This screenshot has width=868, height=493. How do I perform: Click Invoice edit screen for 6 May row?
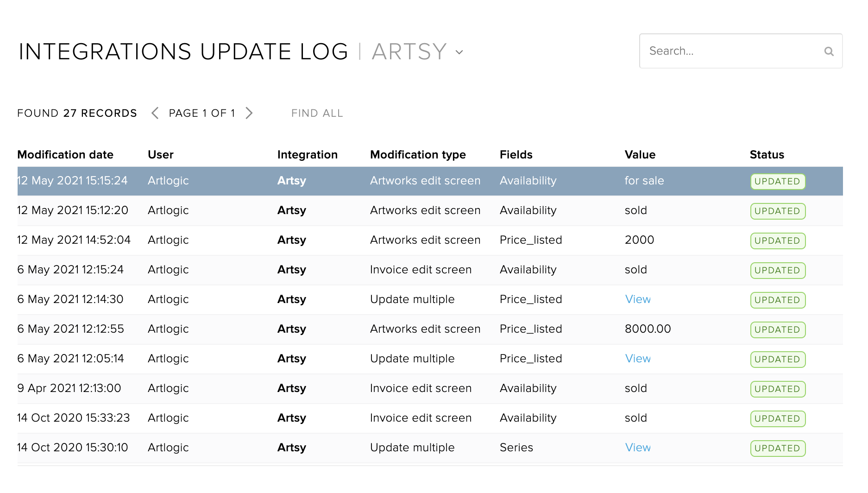tap(421, 270)
